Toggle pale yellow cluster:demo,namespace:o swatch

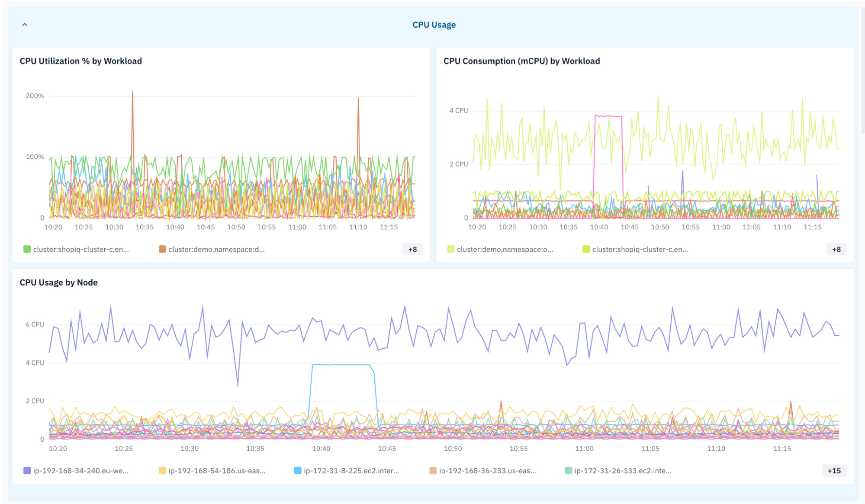tap(450, 249)
